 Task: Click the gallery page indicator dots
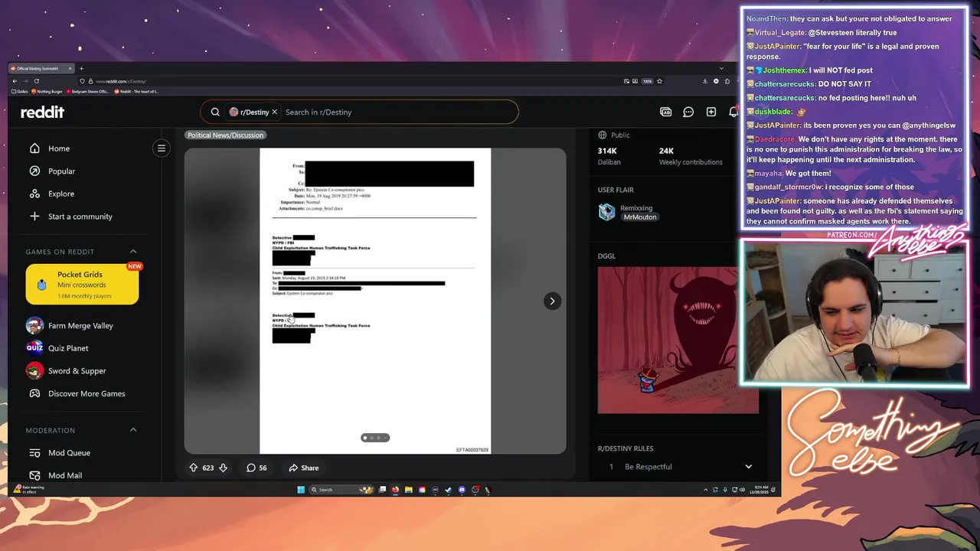click(375, 438)
